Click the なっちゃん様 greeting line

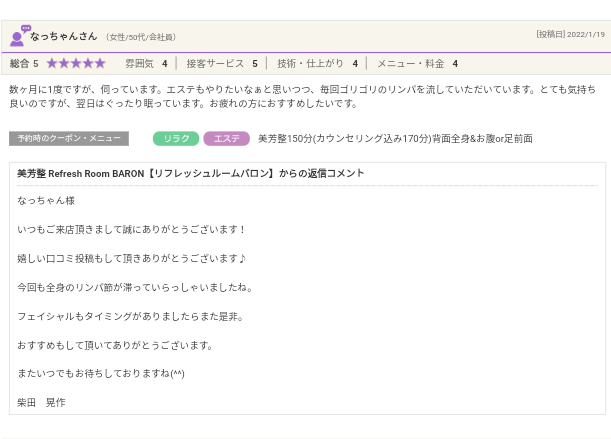point(46,201)
